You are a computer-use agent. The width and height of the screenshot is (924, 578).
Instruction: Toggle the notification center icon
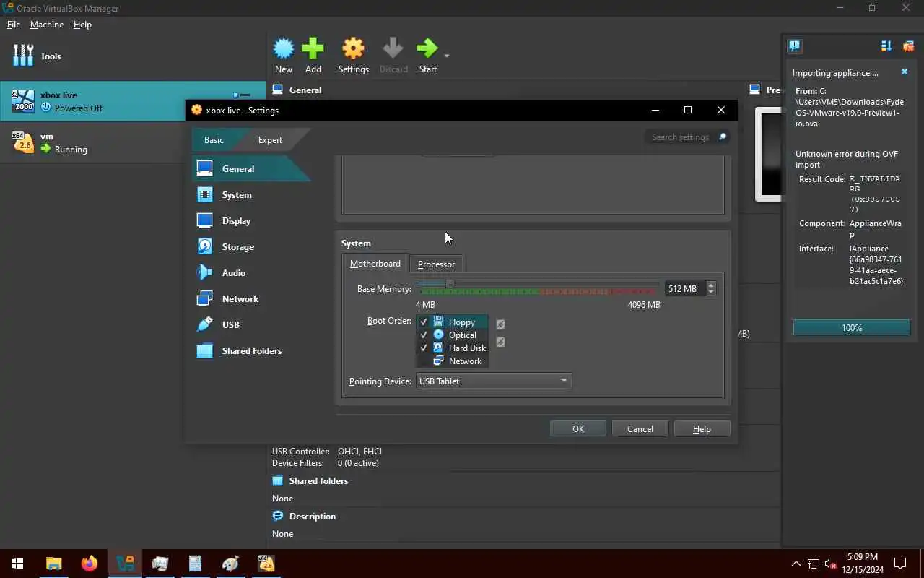[794, 46]
